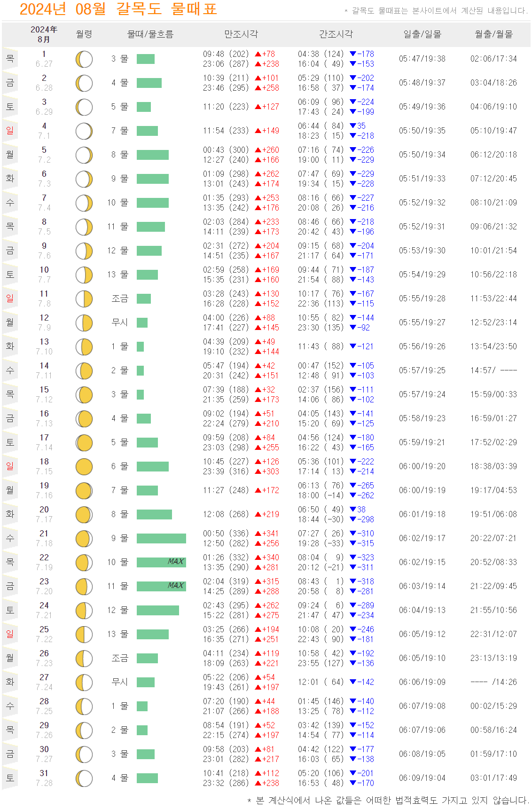Click the red up arrow beside +78
This screenshot has width=532, height=809.
click(258, 55)
